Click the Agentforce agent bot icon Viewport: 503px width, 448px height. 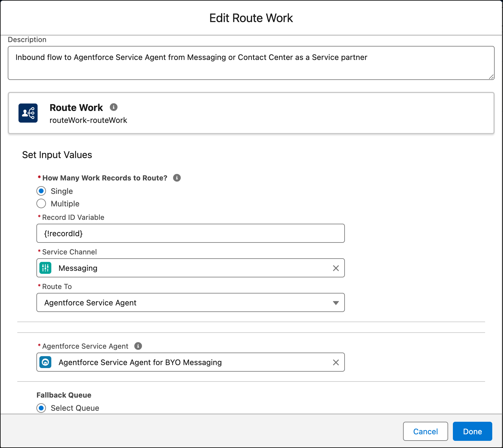click(45, 362)
